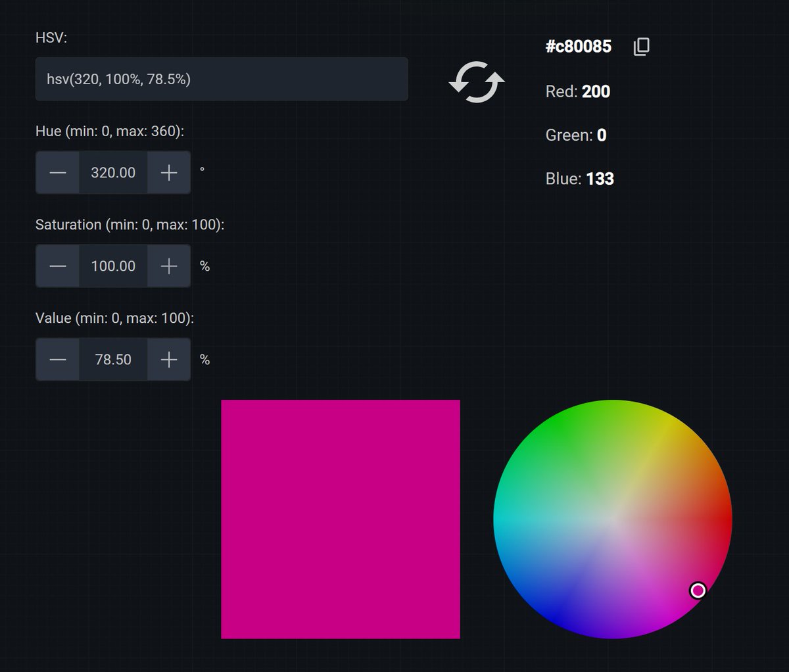Click the 'Saturation (min: 0, max: 100)' label

tap(130, 224)
